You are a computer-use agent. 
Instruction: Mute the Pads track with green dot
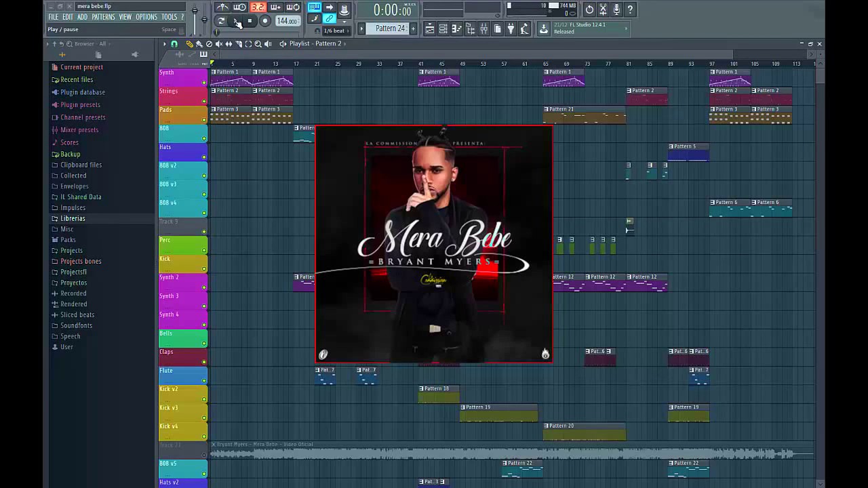click(204, 120)
